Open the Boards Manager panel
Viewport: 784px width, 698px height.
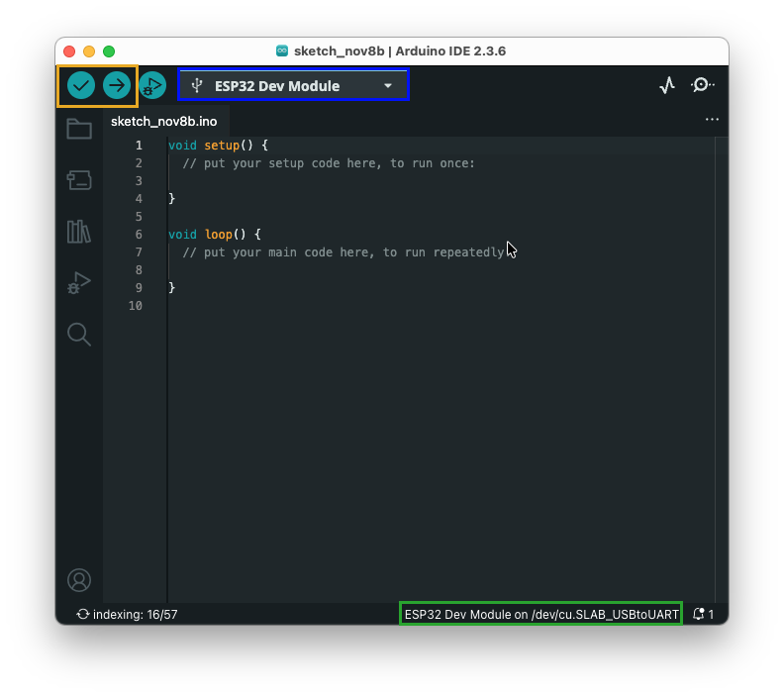79,180
